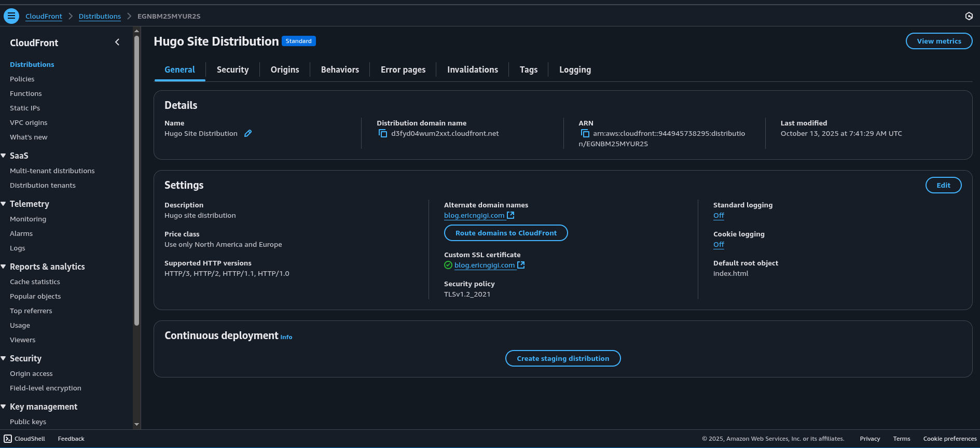The height and width of the screenshot is (448, 980).
Task: Switch to the Security tab
Action: point(232,69)
